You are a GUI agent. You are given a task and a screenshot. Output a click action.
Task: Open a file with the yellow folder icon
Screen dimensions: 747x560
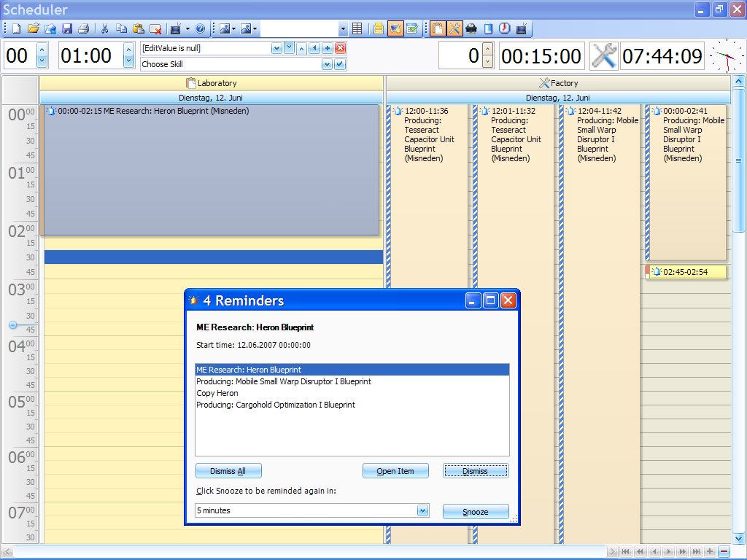(34, 29)
